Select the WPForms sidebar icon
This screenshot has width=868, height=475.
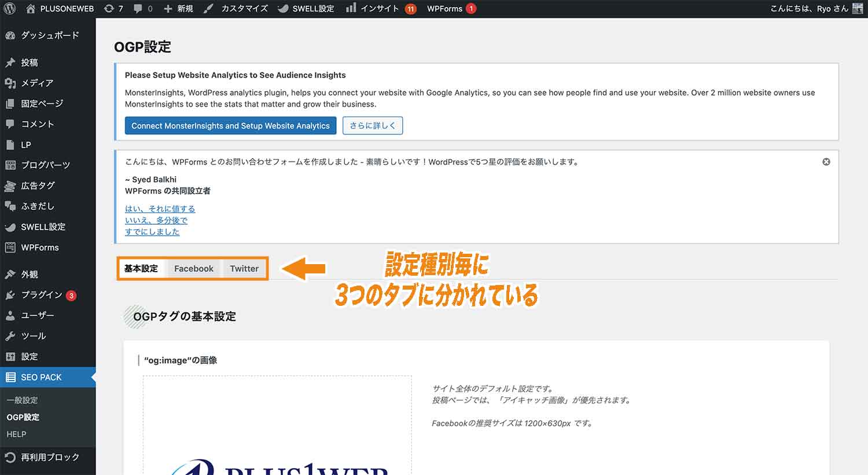tap(12, 247)
